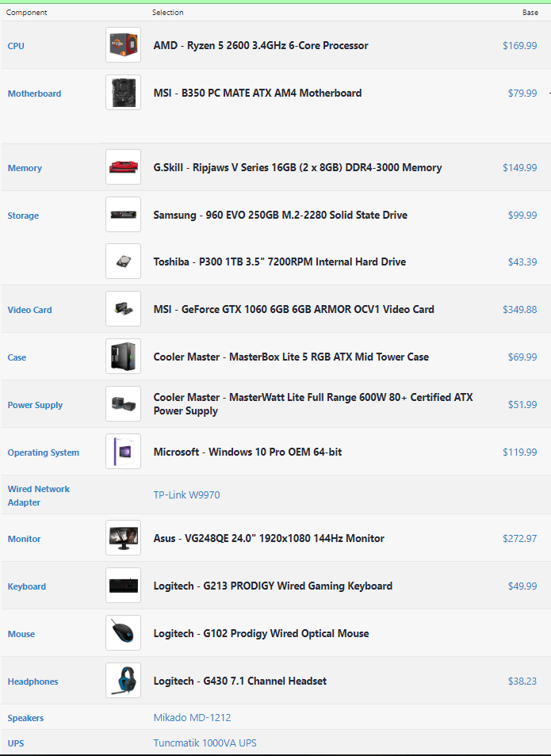
Task: Open the CPU component category link
Action: (16, 46)
